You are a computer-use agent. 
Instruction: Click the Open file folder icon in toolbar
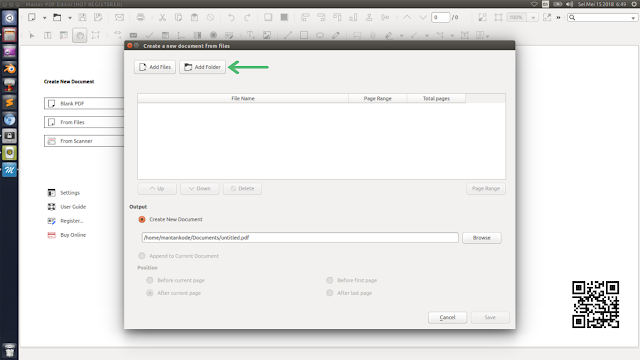coord(57,17)
